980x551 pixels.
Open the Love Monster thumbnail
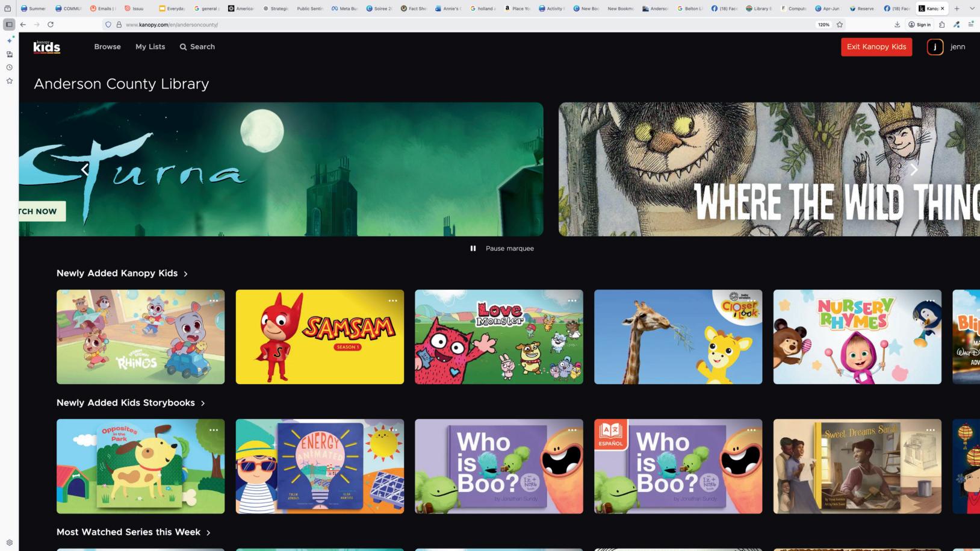coord(499,337)
